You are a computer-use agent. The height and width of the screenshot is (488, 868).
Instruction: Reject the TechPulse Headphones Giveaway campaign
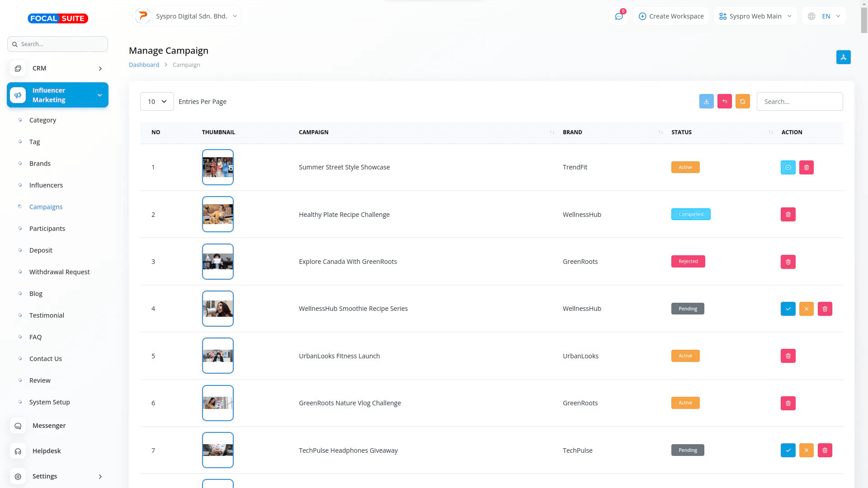coord(806,450)
